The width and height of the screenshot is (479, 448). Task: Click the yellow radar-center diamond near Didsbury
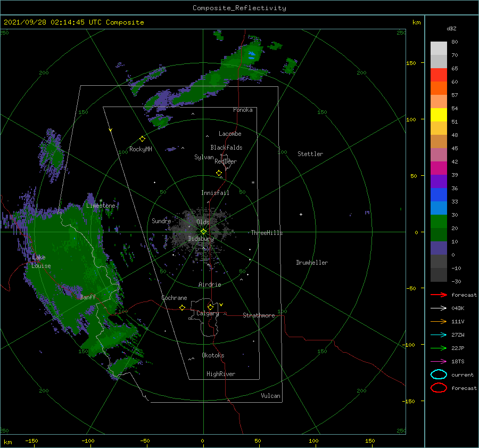[x=203, y=232]
